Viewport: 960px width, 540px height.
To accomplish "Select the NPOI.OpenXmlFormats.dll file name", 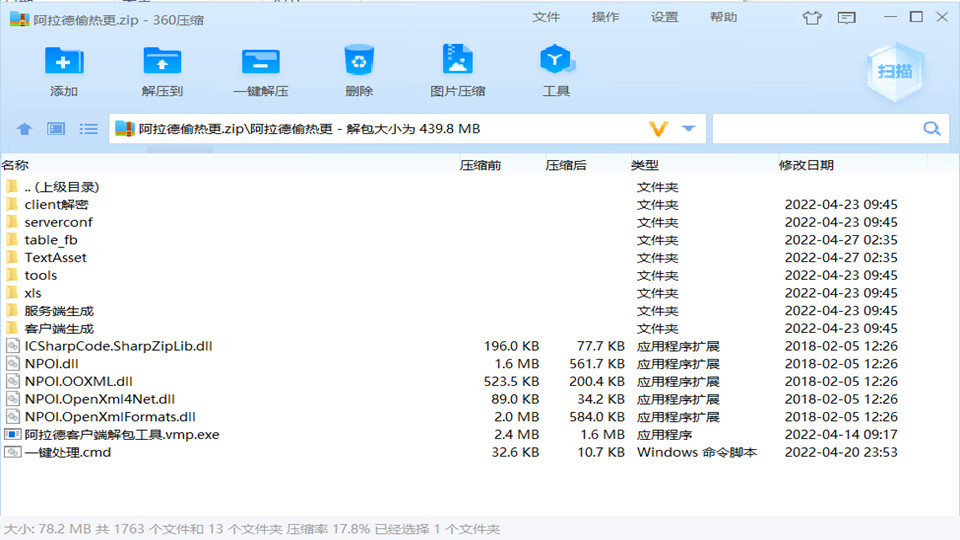I will click(110, 417).
